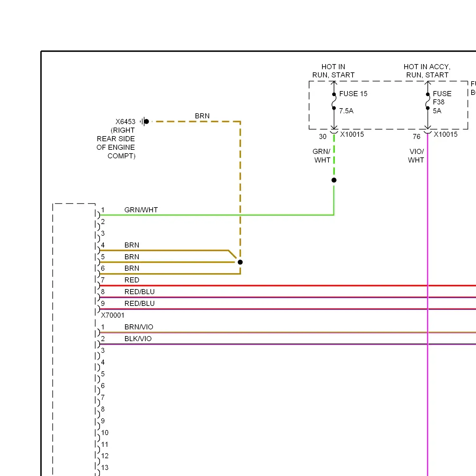Click pin 12 of lower connector
The width and height of the screenshot is (476, 476).
point(105,456)
